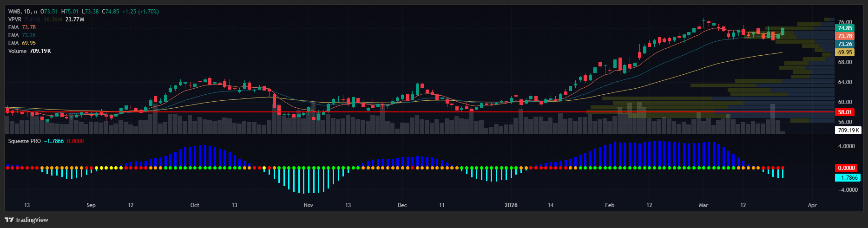Screen dimensions: 868x228
Task: Click the Nov label on time axis
Action: pos(309,205)
